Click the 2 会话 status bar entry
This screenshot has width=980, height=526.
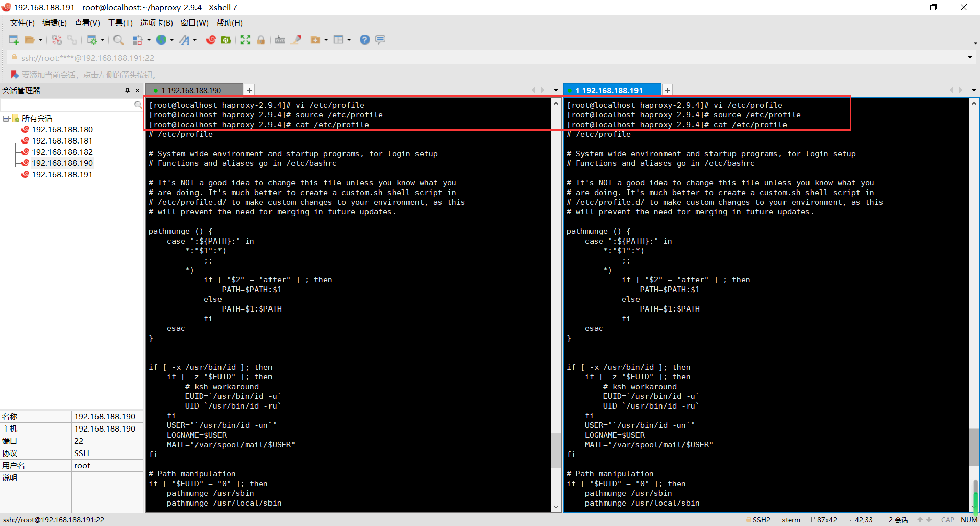pos(898,520)
